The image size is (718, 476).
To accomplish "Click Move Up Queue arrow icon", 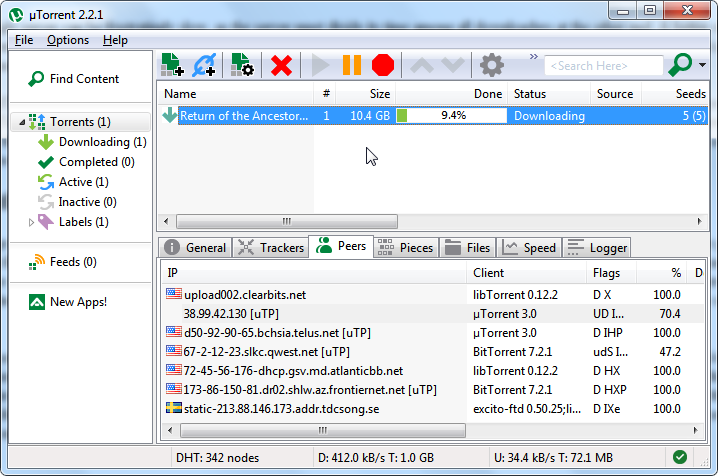I will pyautogui.click(x=422, y=65).
